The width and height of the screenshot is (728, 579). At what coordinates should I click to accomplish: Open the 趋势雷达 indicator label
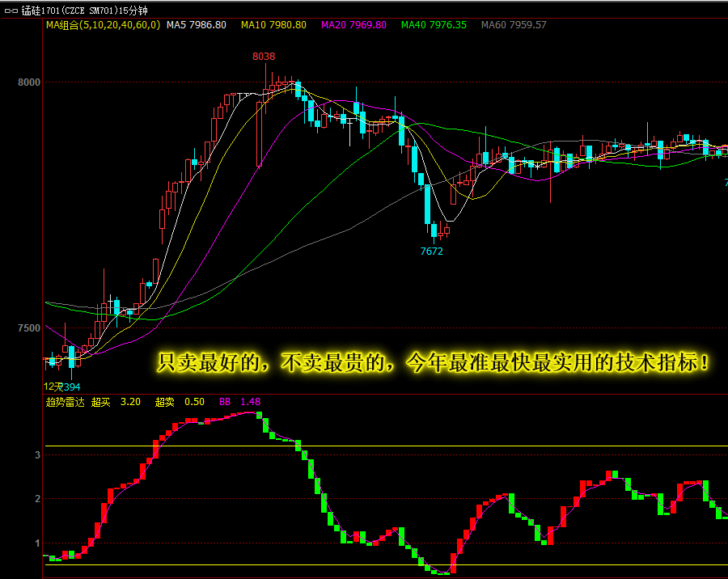point(66,402)
